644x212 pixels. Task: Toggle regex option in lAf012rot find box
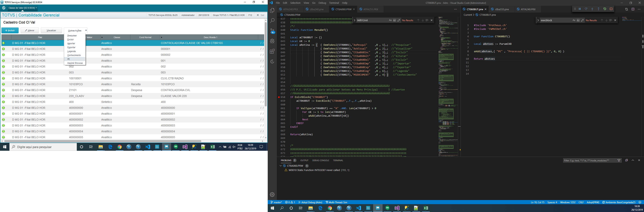point(399,20)
